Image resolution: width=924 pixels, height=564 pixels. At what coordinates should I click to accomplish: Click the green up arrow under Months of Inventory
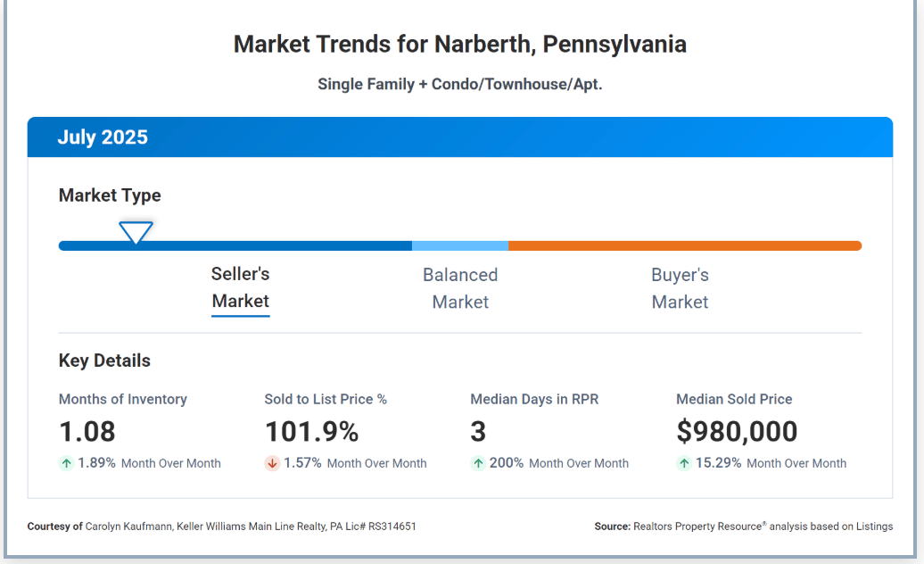pos(66,463)
